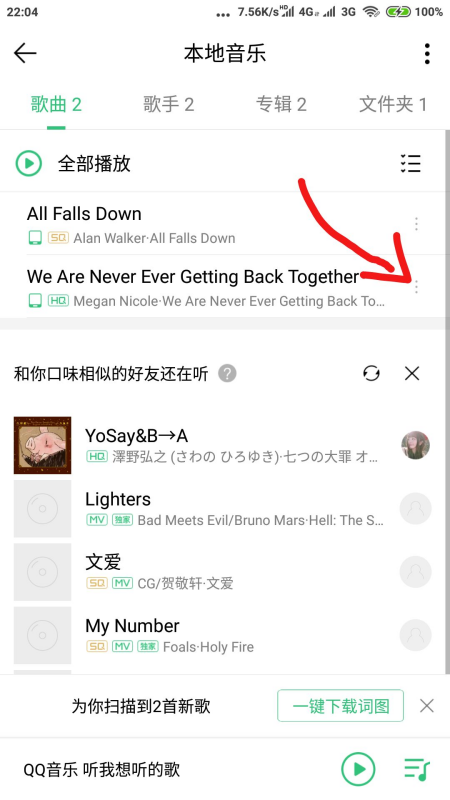
Task: Tap the bottom mini-player play button
Action: [358, 769]
